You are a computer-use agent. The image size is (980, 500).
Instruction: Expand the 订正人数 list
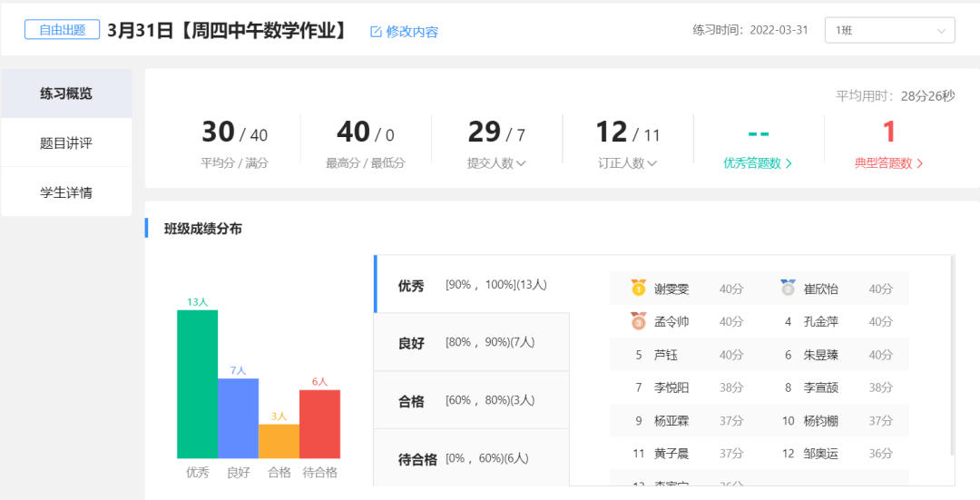(652, 164)
